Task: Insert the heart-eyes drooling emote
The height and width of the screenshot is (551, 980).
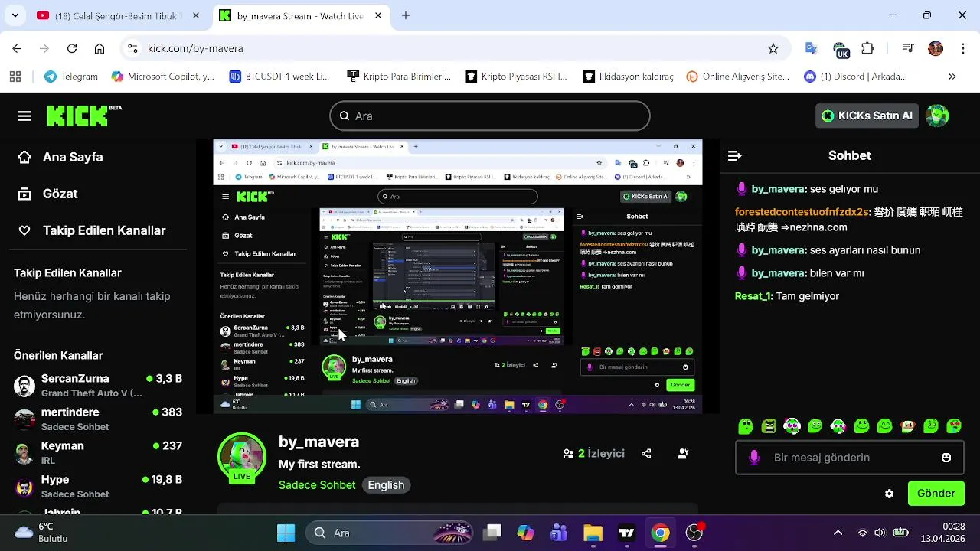Action: pyautogui.click(x=954, y=426)
